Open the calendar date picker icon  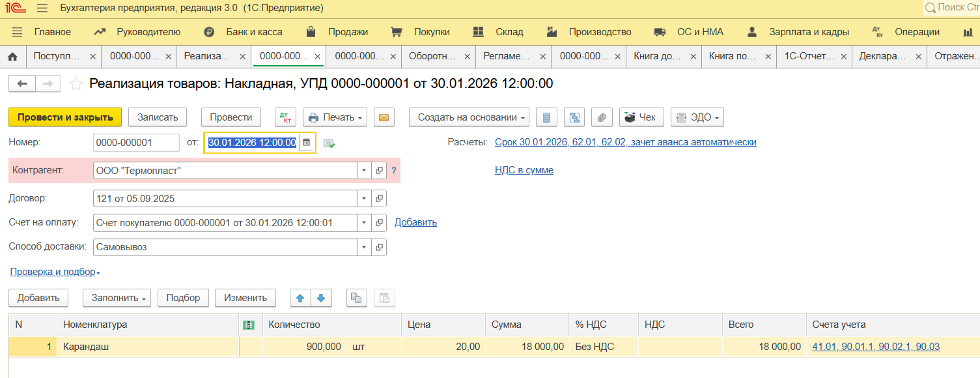[x=306, y=143]
